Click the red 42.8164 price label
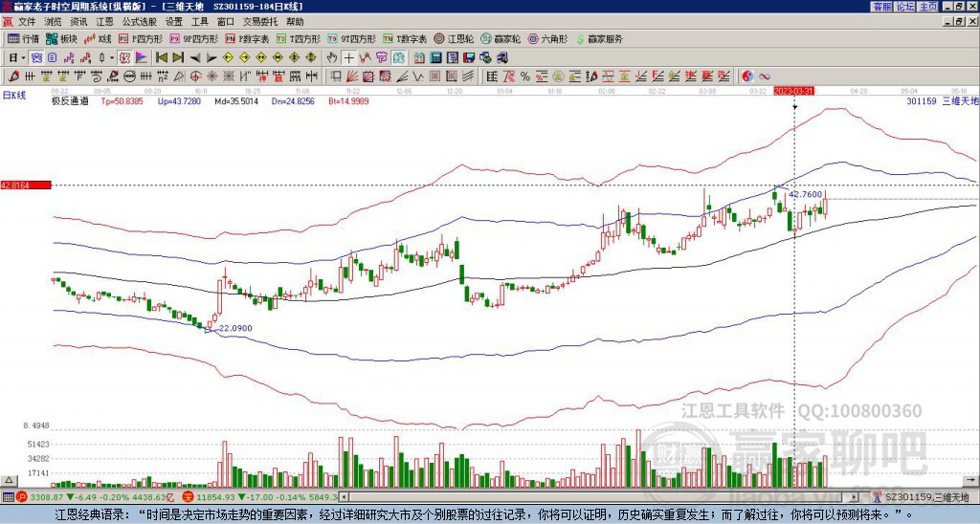Image resolution: width=980 pixels, height=524 pixels. pos(26,185)
